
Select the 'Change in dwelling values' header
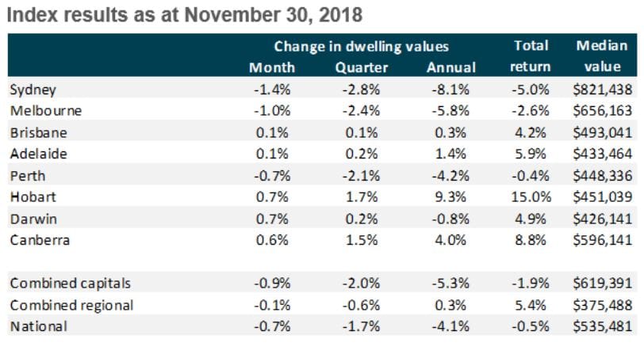point(361,47)
